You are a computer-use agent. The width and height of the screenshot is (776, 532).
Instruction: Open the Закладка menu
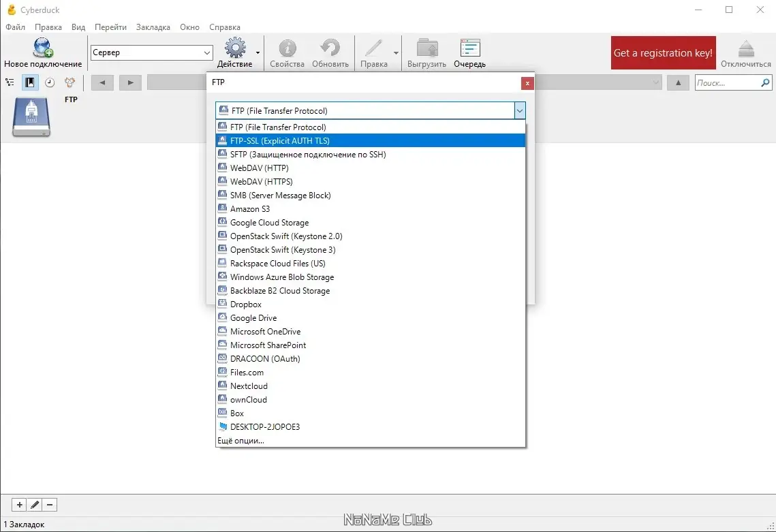(153, 27)
